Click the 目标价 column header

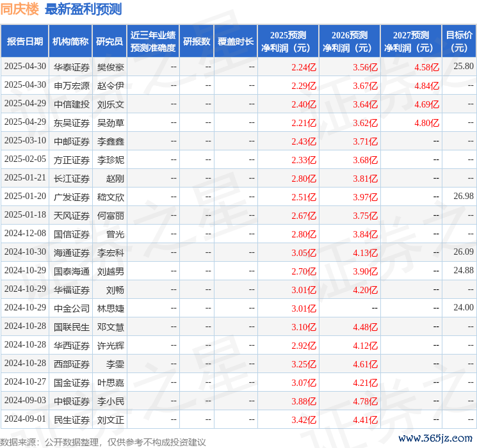point(459,42)
